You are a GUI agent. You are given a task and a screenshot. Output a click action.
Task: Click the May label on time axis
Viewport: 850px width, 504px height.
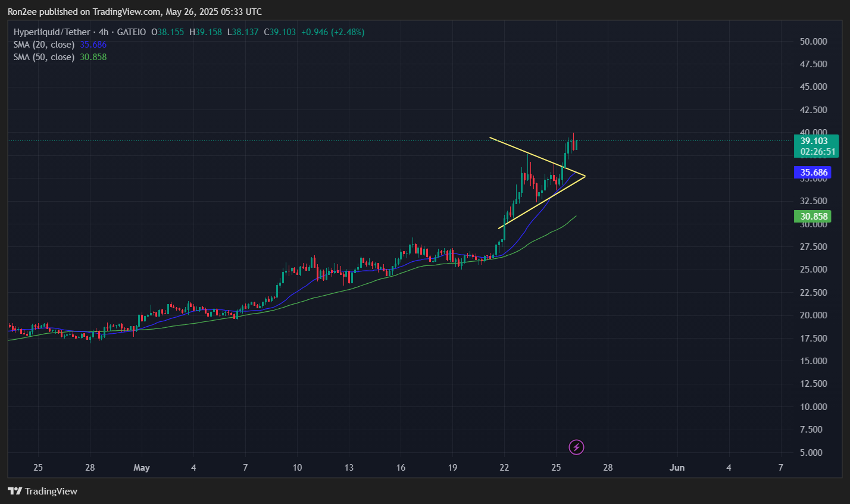142,468
